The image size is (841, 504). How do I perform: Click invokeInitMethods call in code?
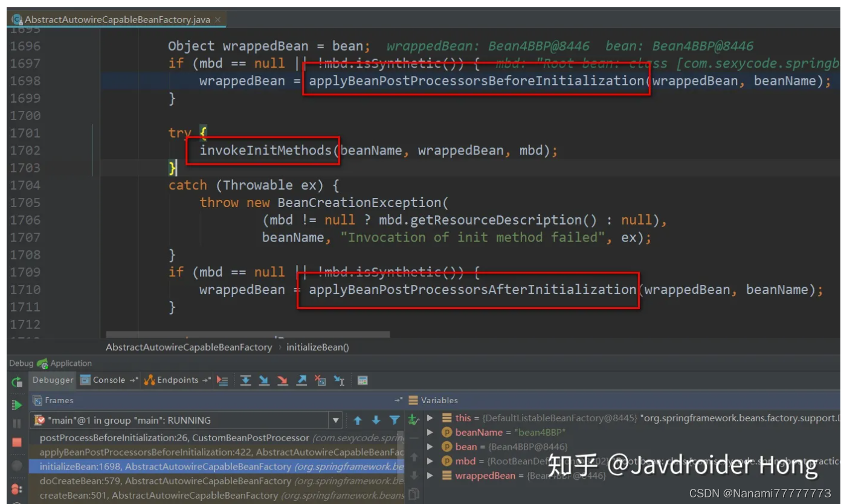tap(266, 150)
